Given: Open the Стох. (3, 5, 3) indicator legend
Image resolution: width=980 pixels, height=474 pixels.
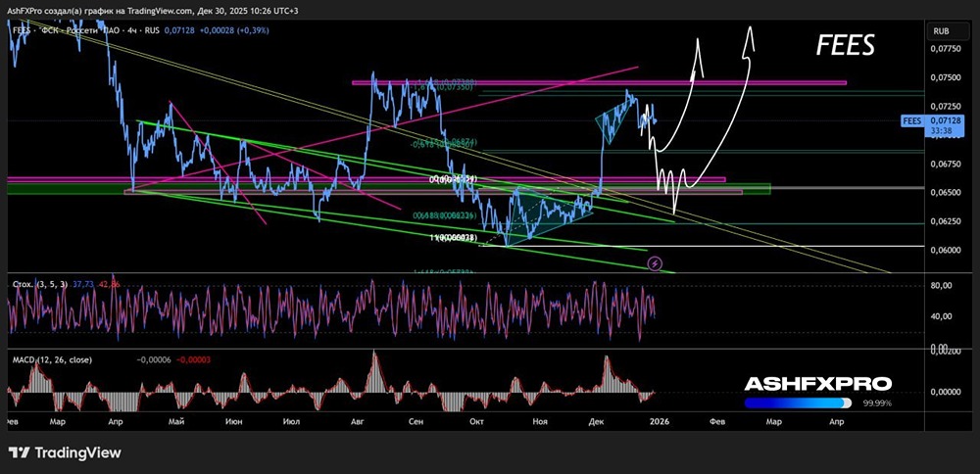Looking at the screenshot, I should (x=40, y=284).
